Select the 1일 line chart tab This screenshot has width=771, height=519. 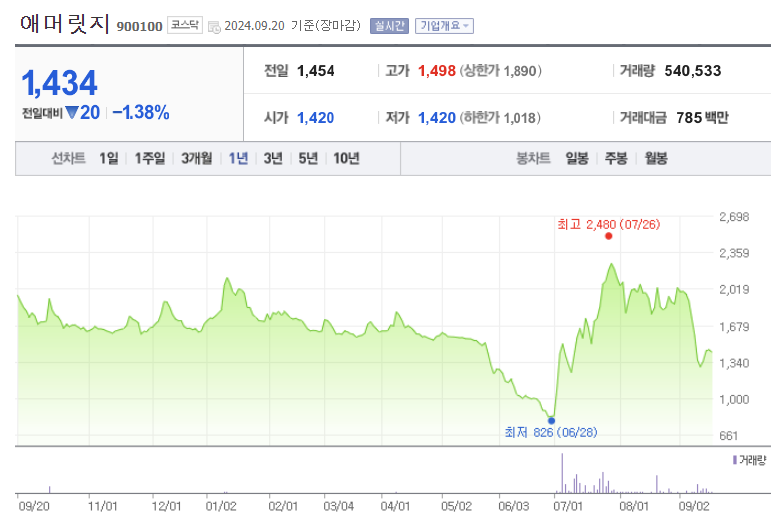coord(109,158)
